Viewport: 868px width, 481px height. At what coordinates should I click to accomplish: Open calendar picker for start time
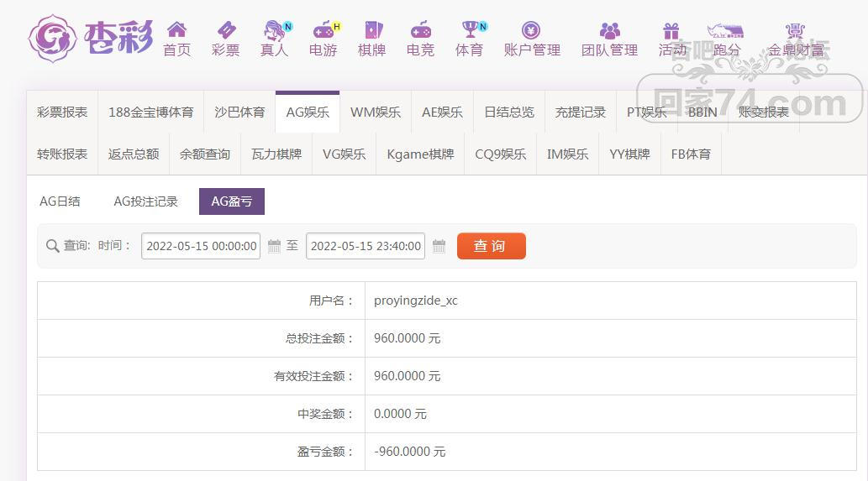274,246
